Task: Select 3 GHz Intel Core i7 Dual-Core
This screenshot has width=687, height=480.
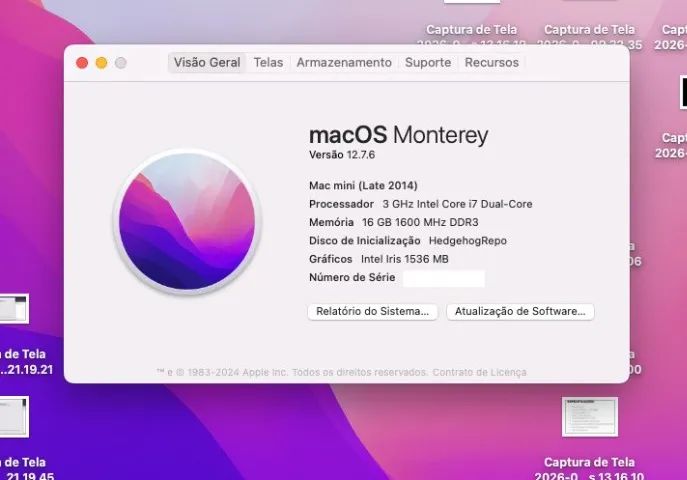Action: [x=457, y=204]
